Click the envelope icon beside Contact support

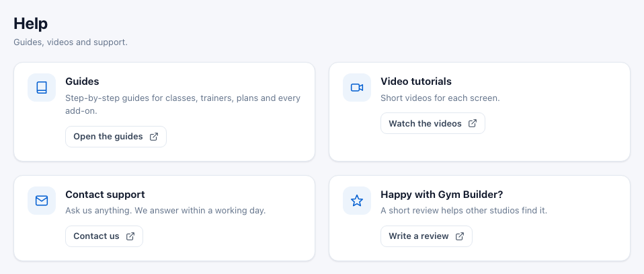(42, 201)
